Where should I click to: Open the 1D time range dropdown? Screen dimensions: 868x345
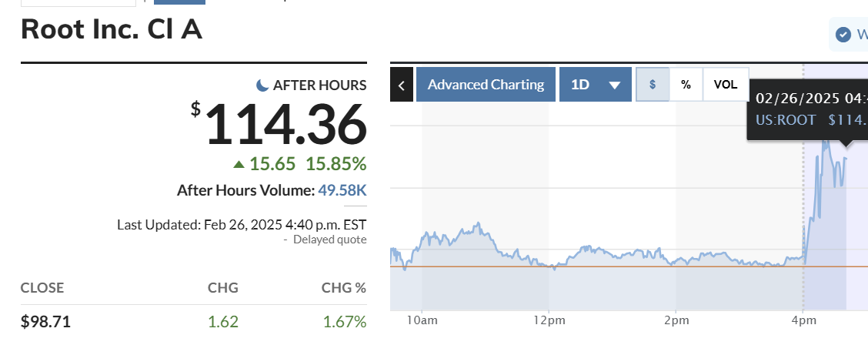coord(595,85)
